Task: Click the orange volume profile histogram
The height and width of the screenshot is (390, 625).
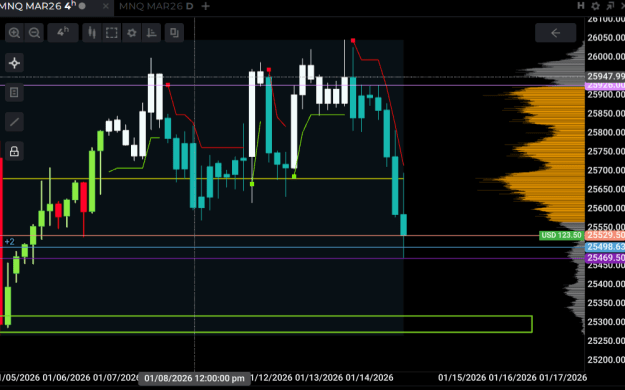Action: pos(550,156)
